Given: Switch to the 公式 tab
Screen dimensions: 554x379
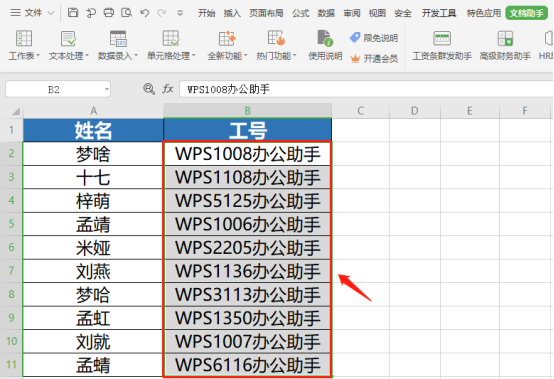Looking at the screenshot, I should pos(300,13).
